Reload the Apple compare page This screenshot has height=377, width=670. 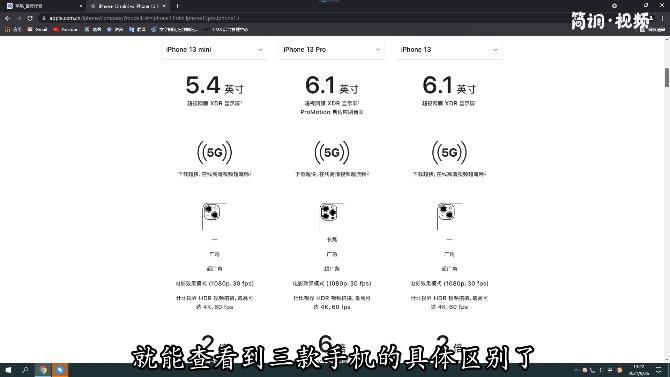click(30, 18)
